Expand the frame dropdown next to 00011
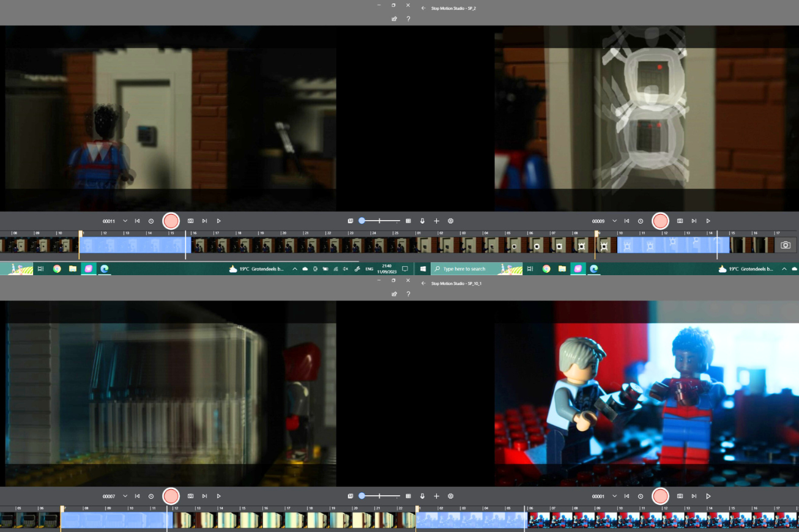 125,221
